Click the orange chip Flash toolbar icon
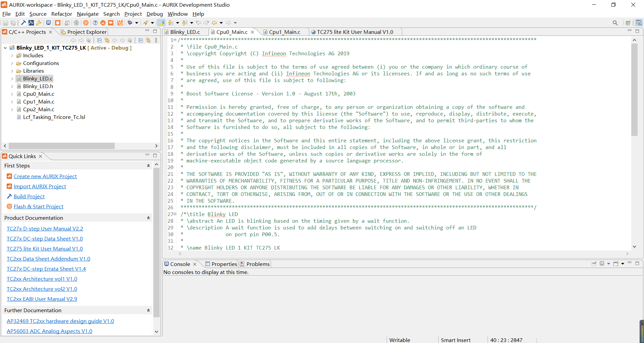This screenshot has height=343, width=644. click(x=86, y=23)
